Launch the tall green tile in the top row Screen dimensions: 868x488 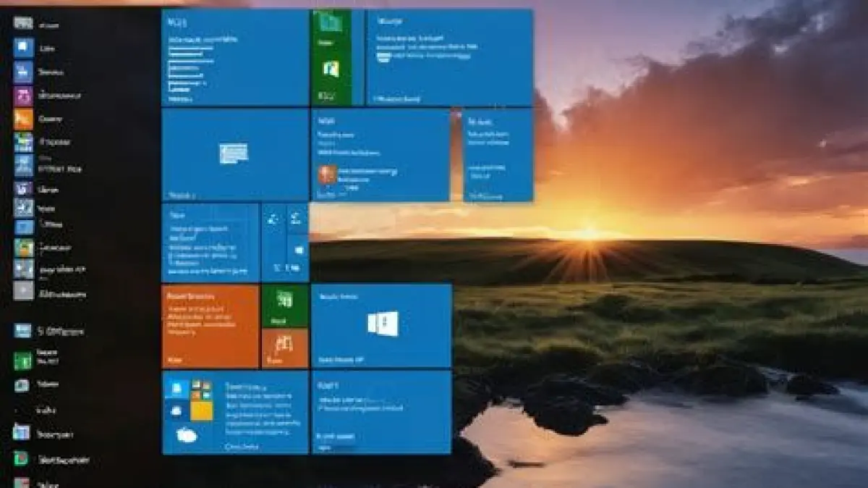[x=331, y=57]
